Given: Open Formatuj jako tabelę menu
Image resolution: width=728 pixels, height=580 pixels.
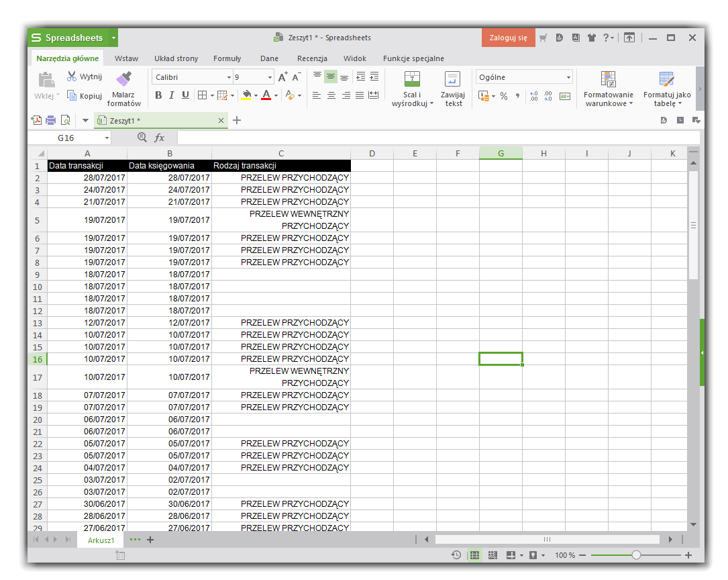Looking at the screenshot, I should pos(667,89).
